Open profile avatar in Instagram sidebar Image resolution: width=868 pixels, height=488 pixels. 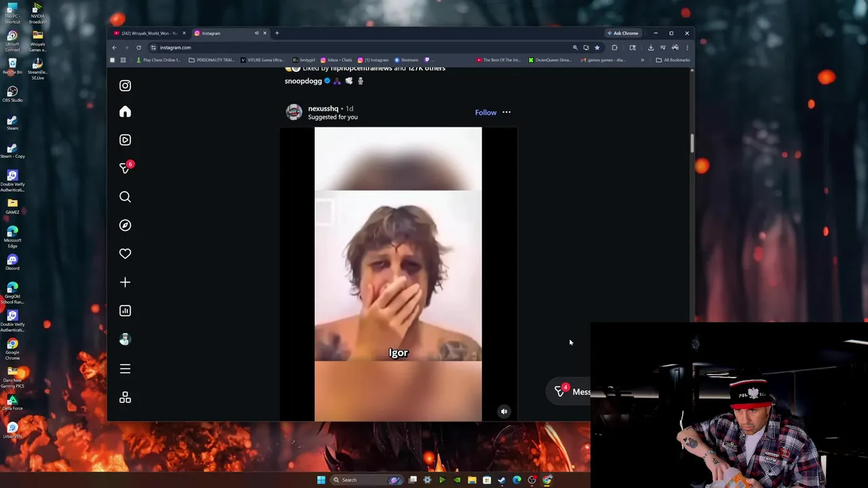(x=125, y=340)
